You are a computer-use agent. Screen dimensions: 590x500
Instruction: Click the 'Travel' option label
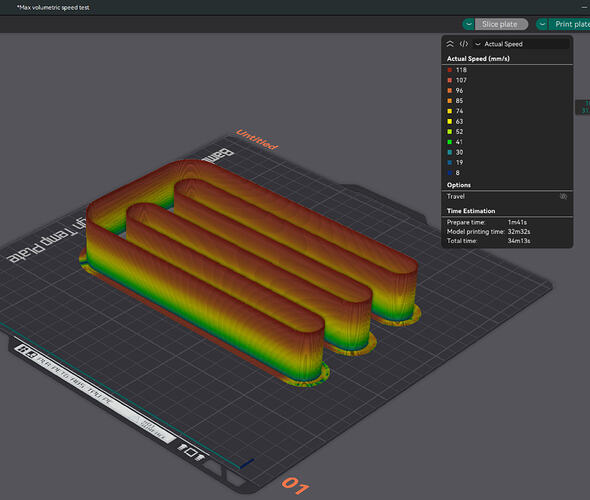coord(456,196)
